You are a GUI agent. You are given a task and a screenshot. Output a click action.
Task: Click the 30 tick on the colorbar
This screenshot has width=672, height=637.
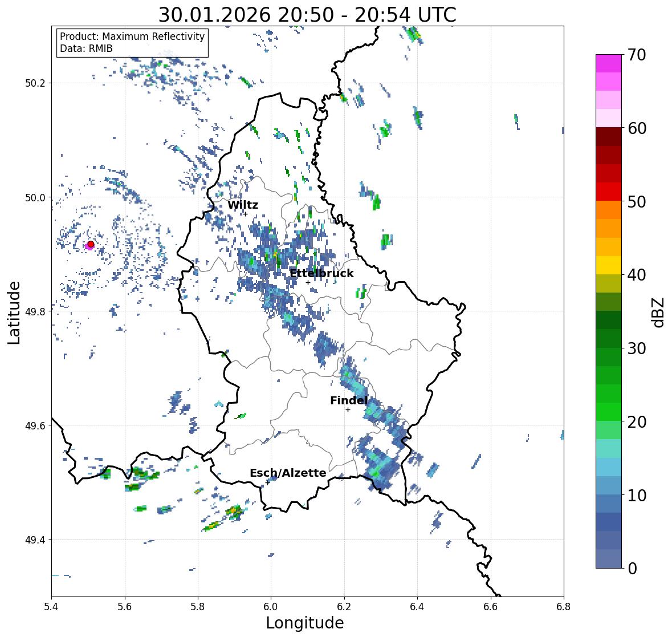[637, 348]
